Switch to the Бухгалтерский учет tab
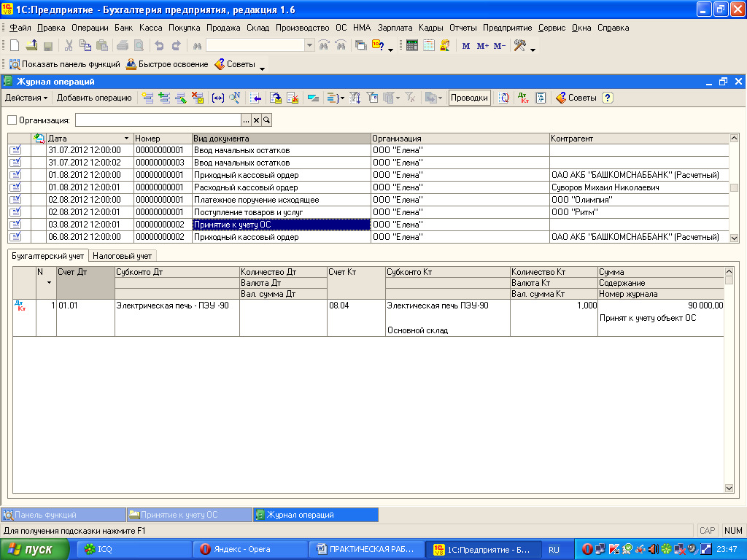 coord(47,256)
